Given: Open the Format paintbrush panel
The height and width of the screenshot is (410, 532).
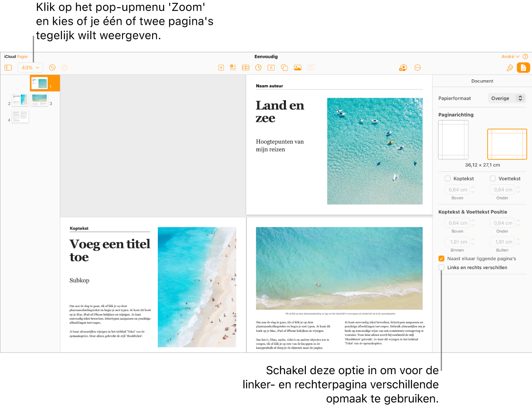Looking at the screenshot, I should point(510,68).
